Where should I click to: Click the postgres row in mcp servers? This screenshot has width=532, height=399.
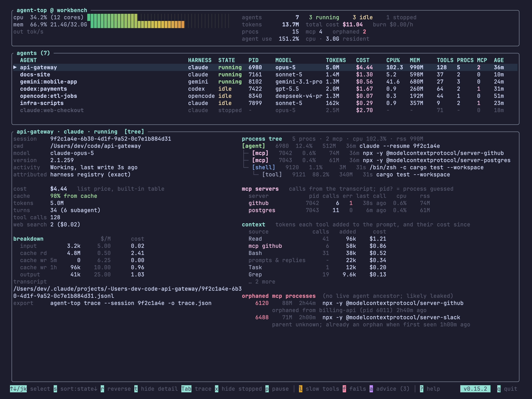click(339, 210)
